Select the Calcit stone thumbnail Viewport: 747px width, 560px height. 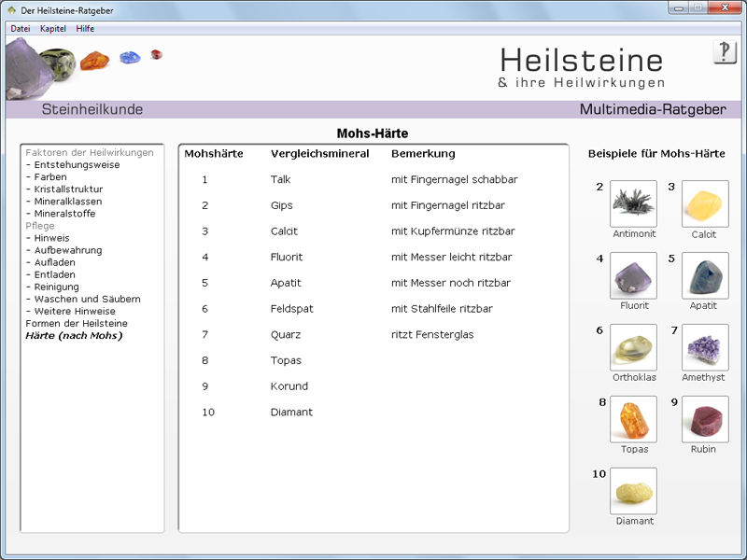point(705,203)
